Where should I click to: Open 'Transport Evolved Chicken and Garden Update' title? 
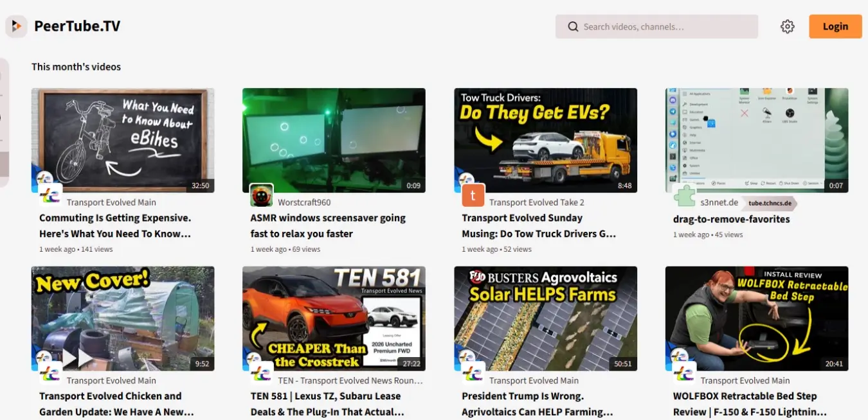[x=116, y=404]
